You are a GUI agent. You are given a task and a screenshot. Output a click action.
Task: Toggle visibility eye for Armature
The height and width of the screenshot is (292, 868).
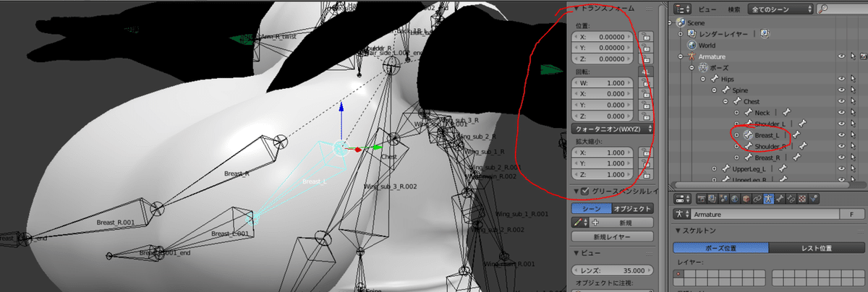841,56
